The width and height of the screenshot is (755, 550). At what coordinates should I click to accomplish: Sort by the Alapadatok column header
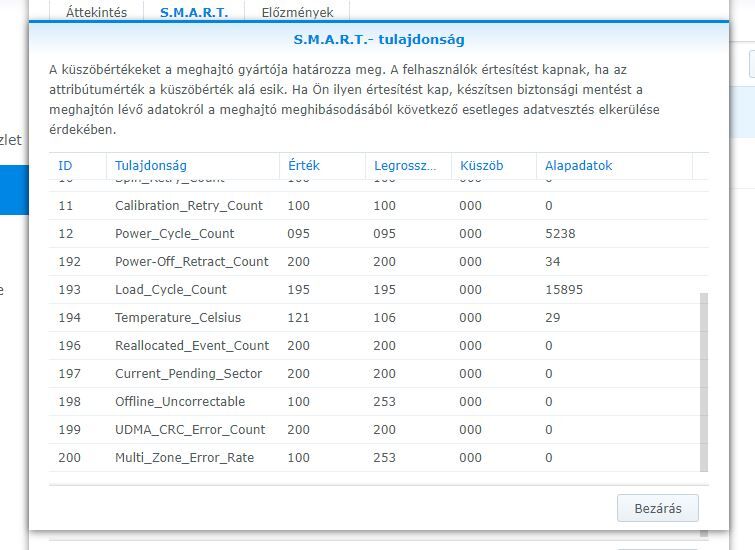click(614, 166)
